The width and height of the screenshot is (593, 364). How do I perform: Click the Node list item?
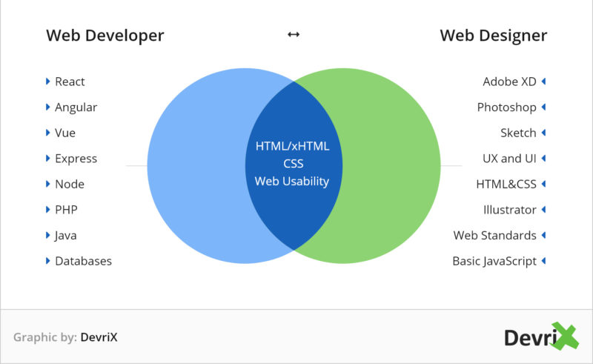click(x=70, y=184)
